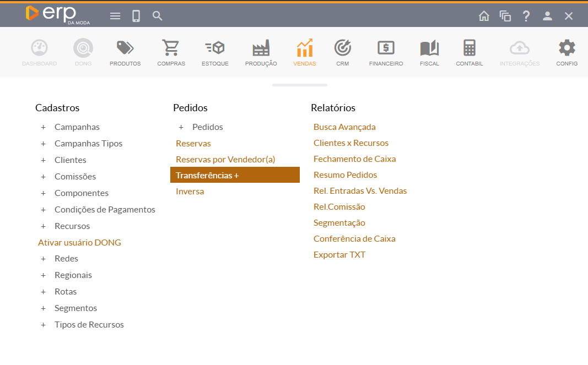The width and height of the screenshot is (588, 365).
Task: Expand the Clientes plus sign
Action: click(43, 160)
